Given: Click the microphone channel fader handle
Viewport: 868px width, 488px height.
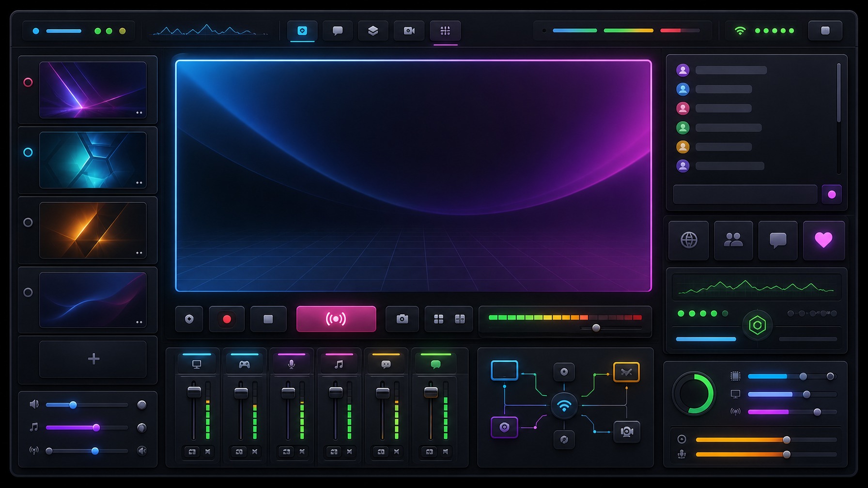Looking at the screenshot, I should pyautogui.click(x=288, y=393).
